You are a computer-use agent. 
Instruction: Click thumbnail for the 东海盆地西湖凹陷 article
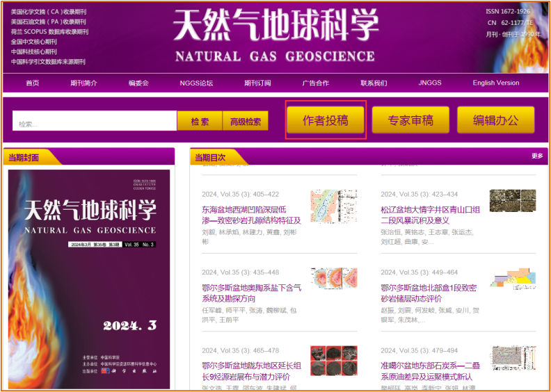coord(334,206)
